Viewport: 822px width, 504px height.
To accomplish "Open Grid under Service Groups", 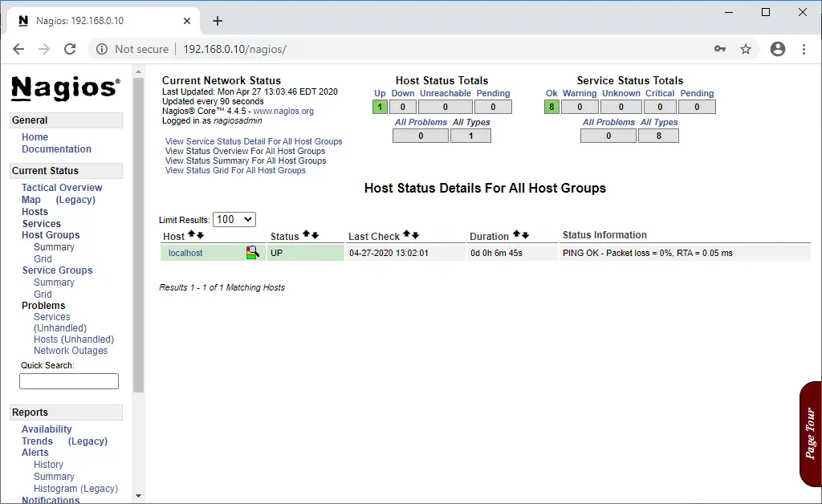I will point(43,295).
